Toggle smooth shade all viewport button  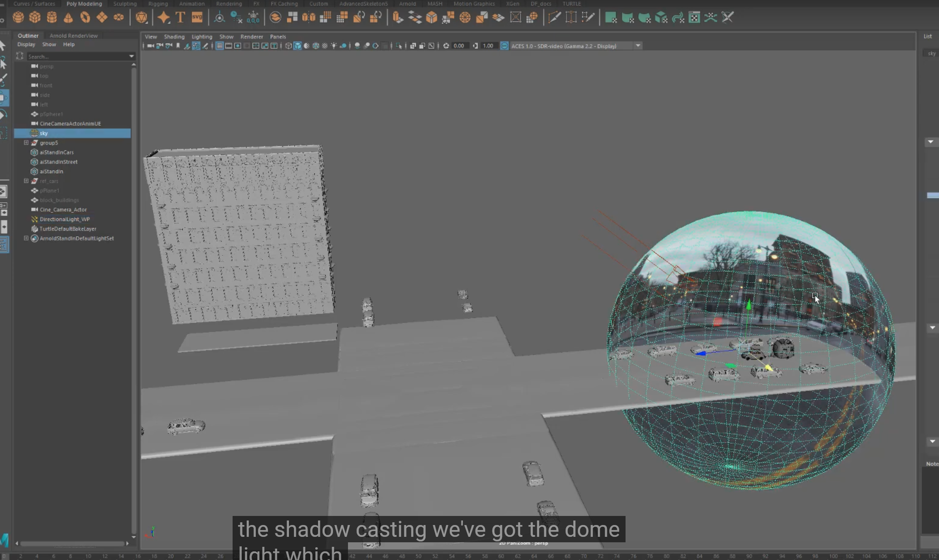tap(298, 46)
